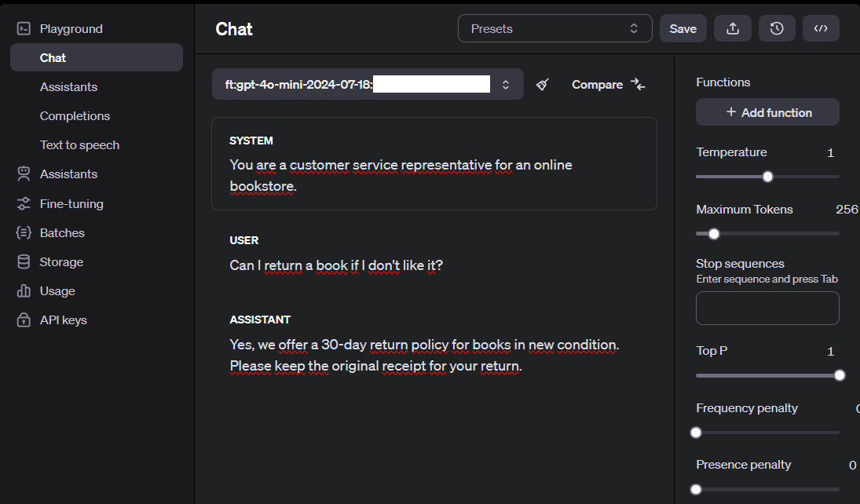Screen dimensions: 860x504
Task: Click the Playground terminal icon in sidebar
Action: [24, 28]
